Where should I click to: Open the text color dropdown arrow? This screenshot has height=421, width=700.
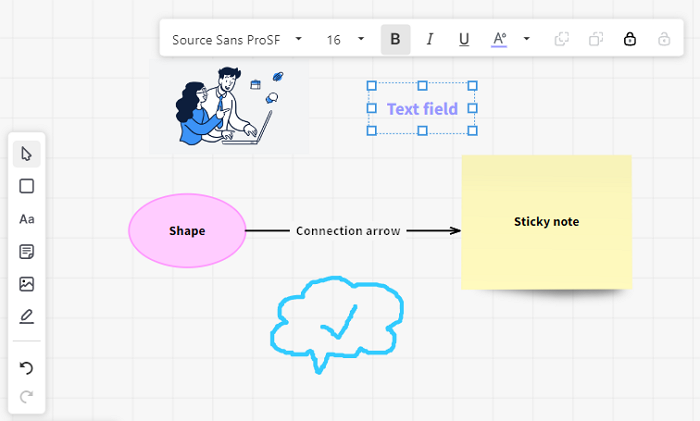click(527, 39)
